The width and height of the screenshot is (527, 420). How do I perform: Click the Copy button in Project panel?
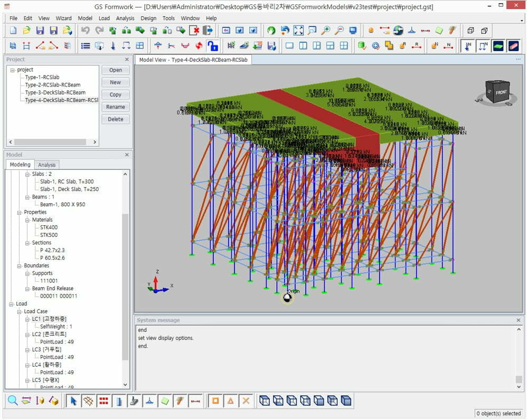[x=116, y=95]
